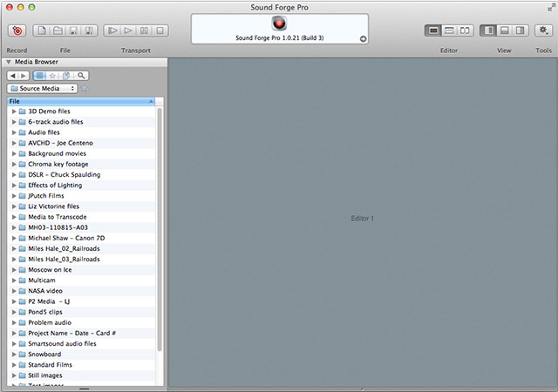558x392 pixels.
Task: Switch to the side-by-side editor layout
Action: click(465, 30)
